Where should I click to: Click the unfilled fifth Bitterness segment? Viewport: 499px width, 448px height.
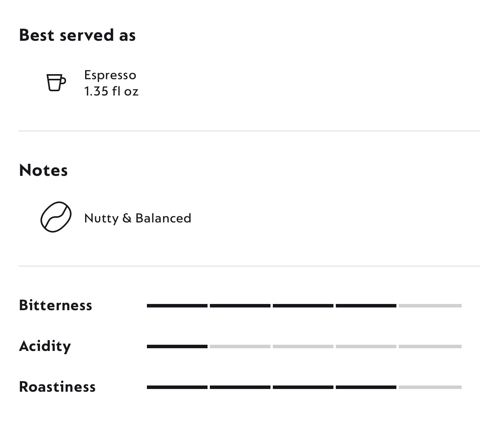click(430, 306)
